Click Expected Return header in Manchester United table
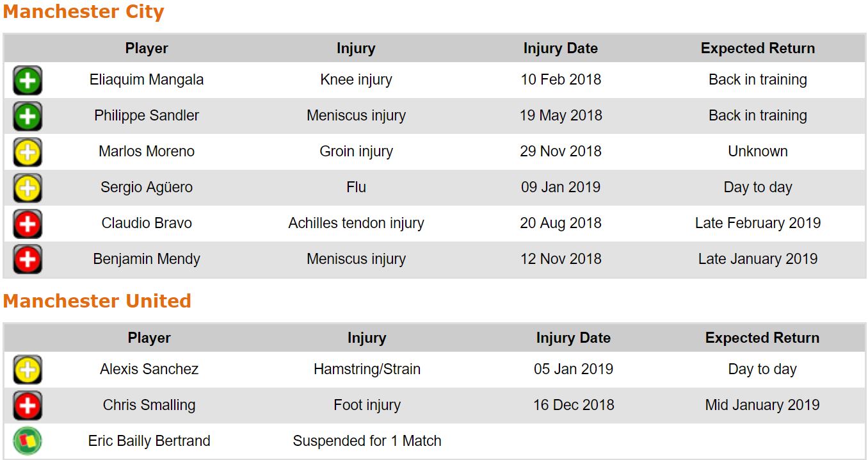Image resolution: width=868 pixels, height=460 pixels. (762, 338)
